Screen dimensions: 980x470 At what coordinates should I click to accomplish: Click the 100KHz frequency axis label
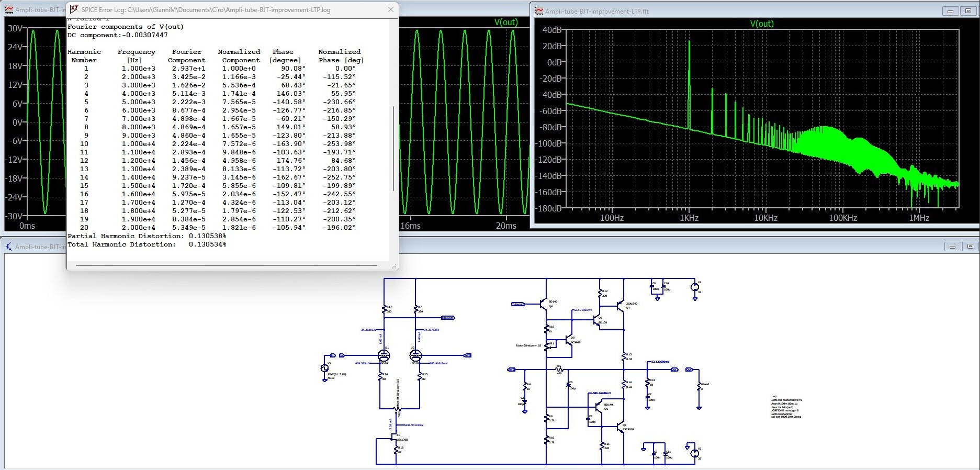click(842, 218)
